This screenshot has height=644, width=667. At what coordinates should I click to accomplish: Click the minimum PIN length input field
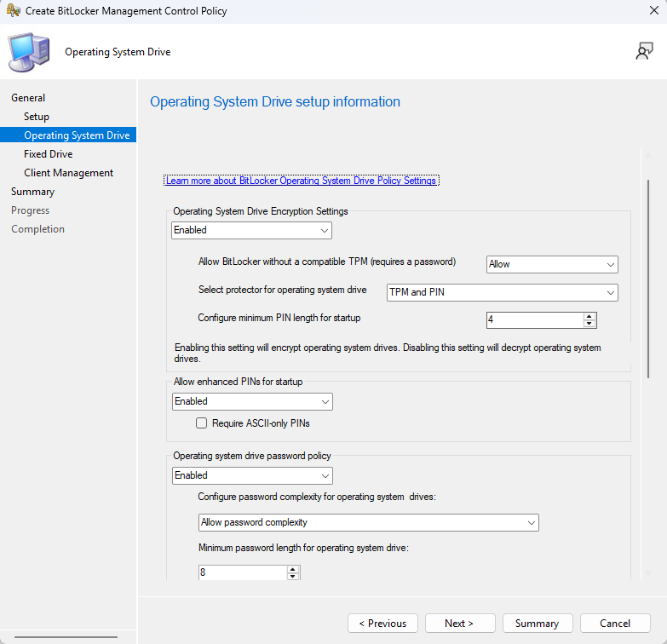(x=535, y=320)
